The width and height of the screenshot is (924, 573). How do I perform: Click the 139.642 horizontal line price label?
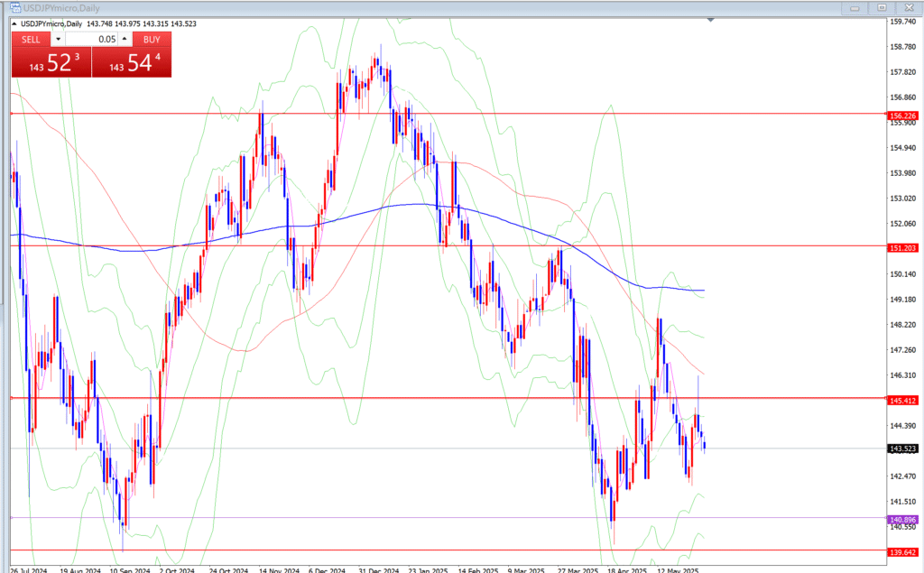click(x=902, y=553)
